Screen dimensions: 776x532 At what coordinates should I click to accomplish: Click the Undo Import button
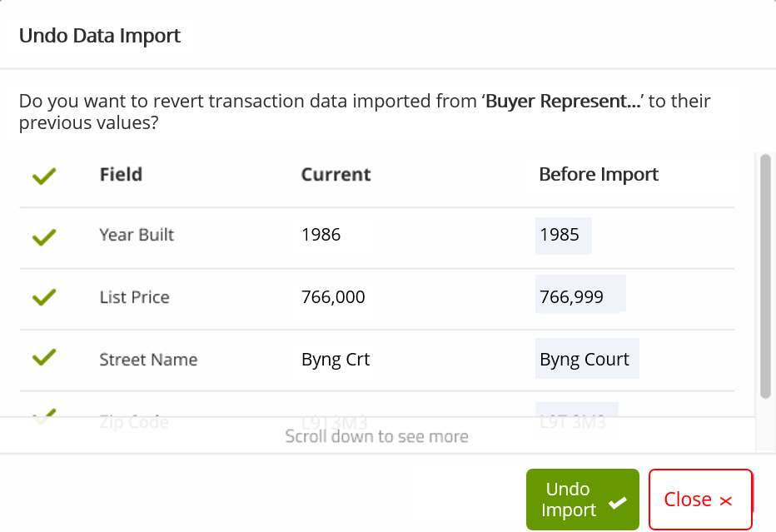click(x=582, y=499)
